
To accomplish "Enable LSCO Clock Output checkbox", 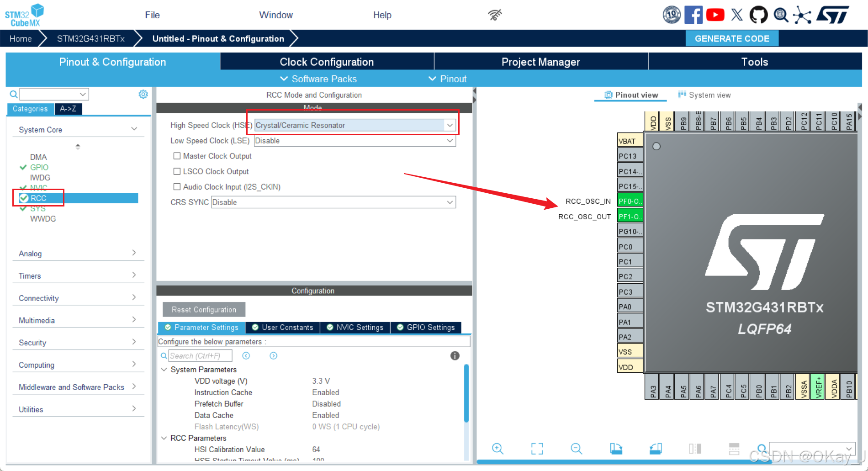I will point(177,171).
